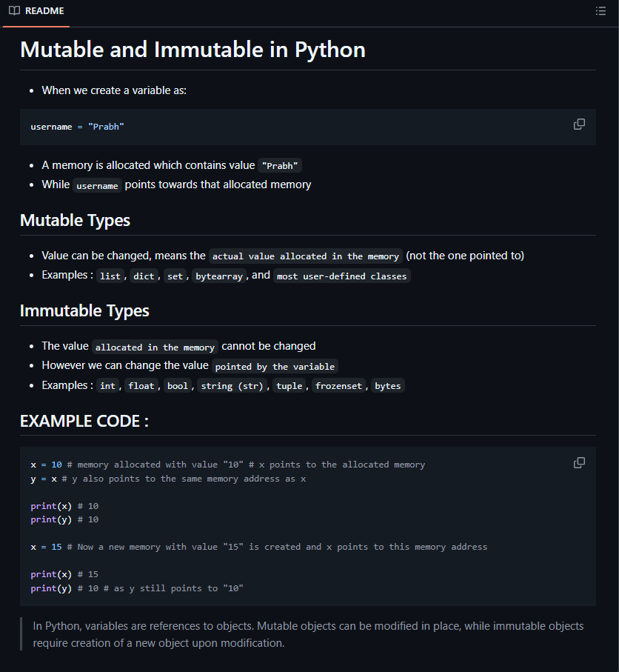The height and width of the screenshot is (672, 619).
Task: Click the code line 'x = 15'
Action: [x=258, y=547]
